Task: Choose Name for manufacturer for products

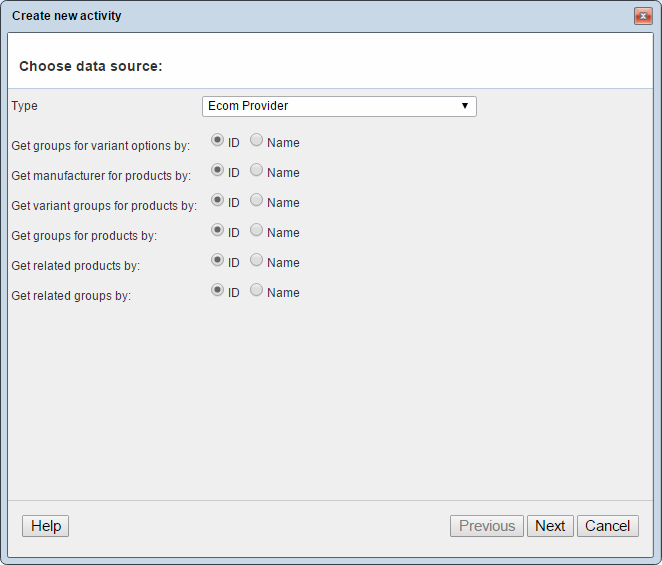Action: click(x=257, y=171)
